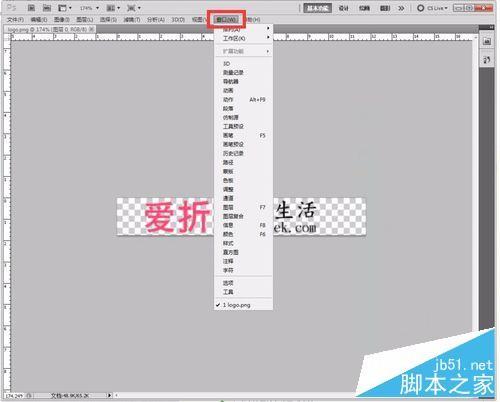Switch to the 绘画 workspace
This screenshot has width=500, height=402.
[364, 8]
